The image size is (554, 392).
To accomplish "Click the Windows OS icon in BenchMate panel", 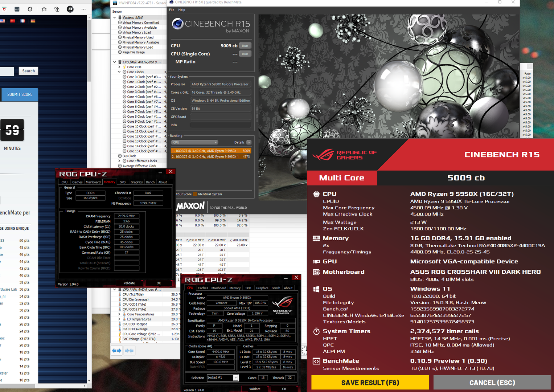I will (x=316, y=289).
